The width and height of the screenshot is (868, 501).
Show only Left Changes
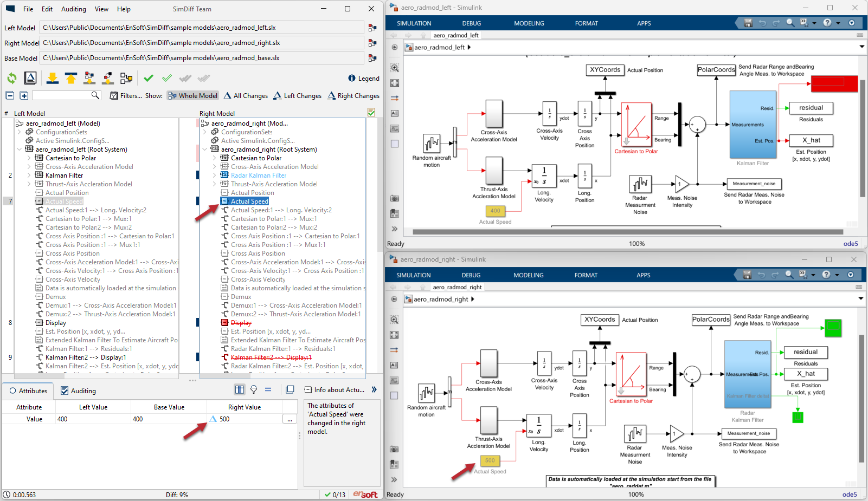[298, 95]
